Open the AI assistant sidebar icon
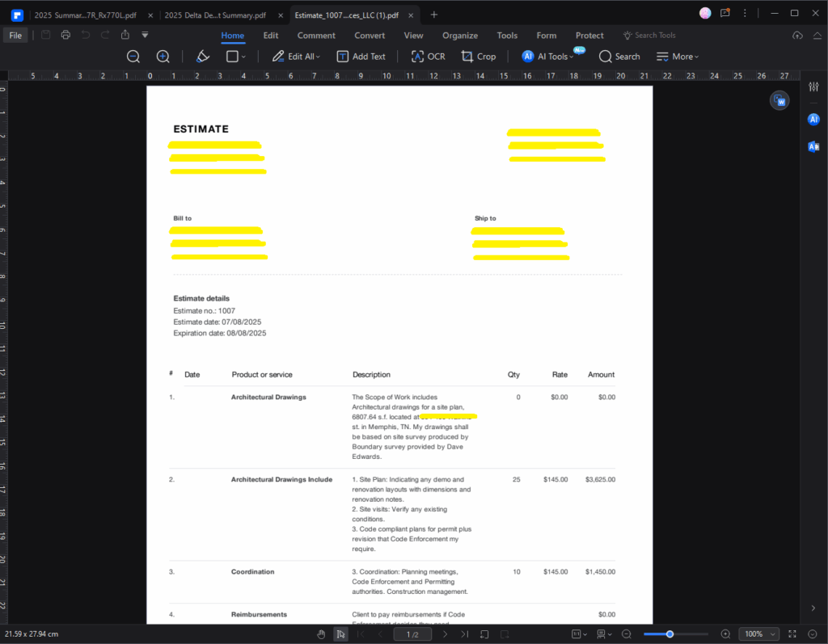The height and width of the screenshot is (644, 828). click(x=813, y=120)
